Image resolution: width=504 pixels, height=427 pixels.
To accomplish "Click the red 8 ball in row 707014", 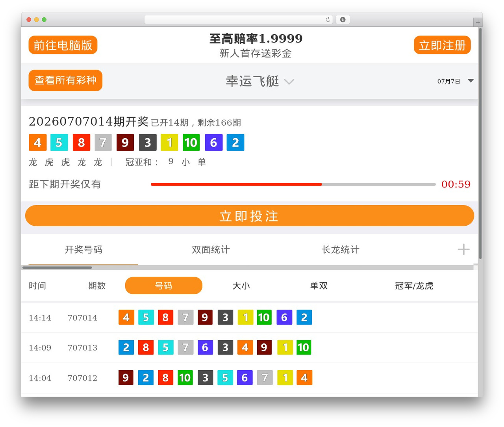I will [x=165, y=317].
